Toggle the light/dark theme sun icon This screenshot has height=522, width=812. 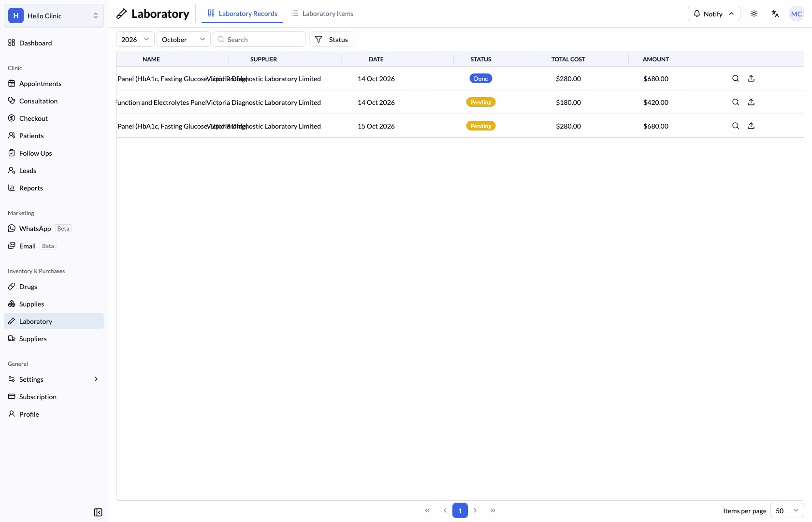pos(754,14)
